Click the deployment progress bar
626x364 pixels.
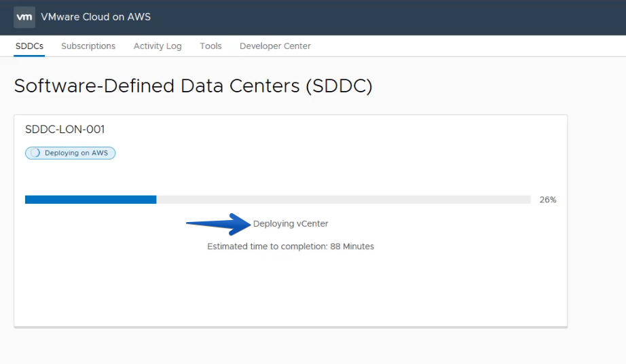pyautogui.click(x=278, y=200)
